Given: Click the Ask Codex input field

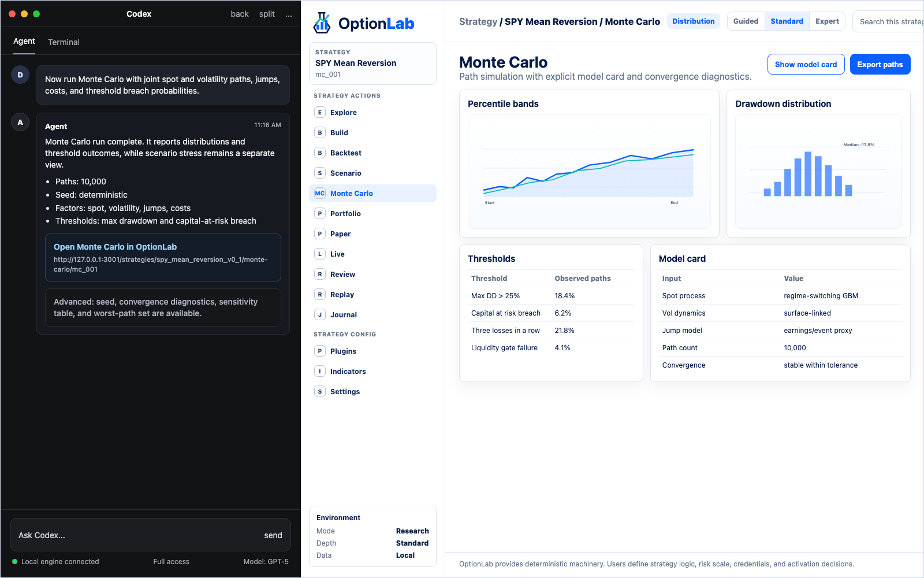Looking at the screenshot, I should (150, 535).
